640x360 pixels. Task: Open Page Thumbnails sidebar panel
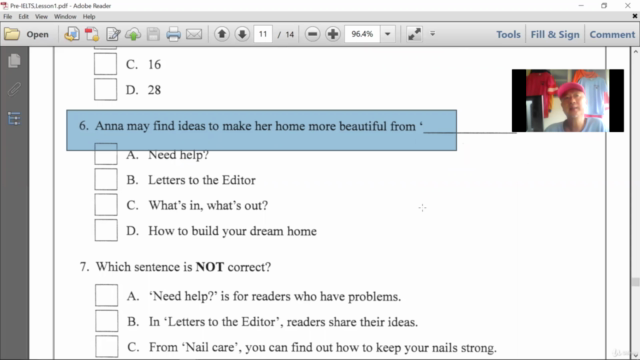pos(14,61)
